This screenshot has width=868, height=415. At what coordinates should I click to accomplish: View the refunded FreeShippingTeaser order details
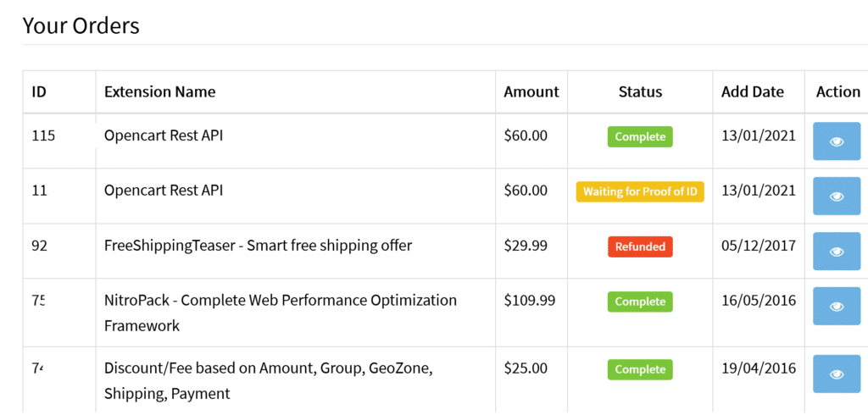(837, 252)
